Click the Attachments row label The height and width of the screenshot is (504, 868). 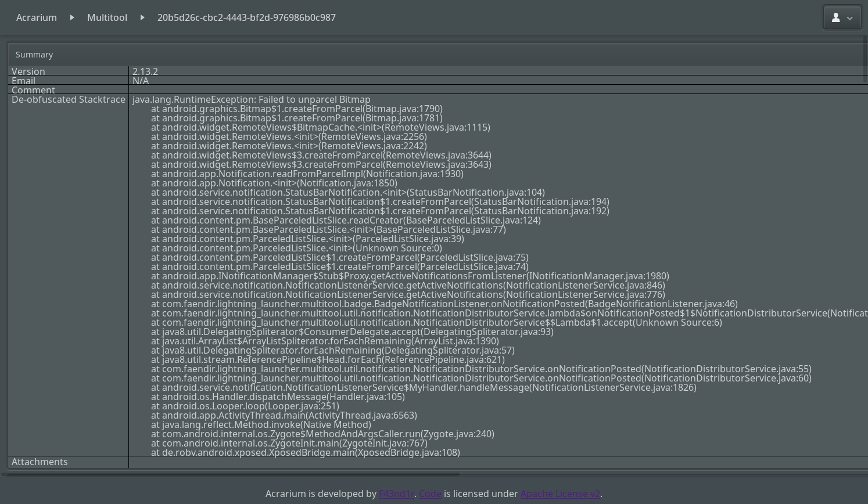pos(40,462)
